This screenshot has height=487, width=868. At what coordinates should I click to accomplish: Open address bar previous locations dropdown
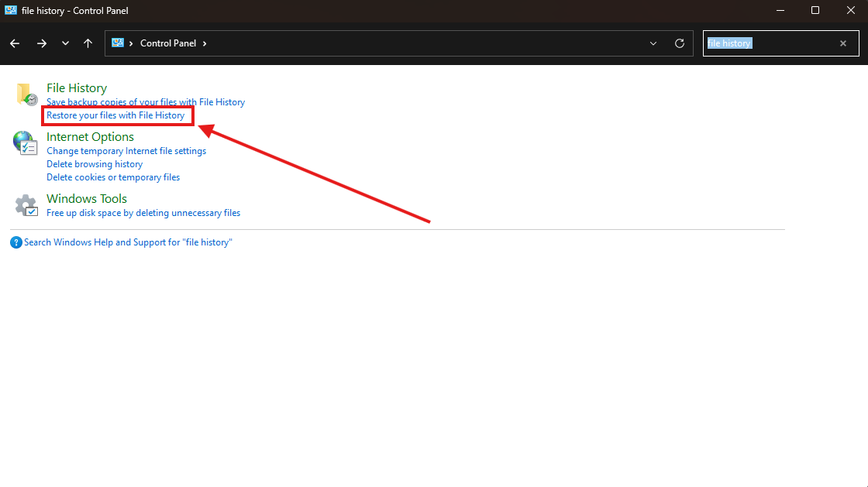coord(653,43)
